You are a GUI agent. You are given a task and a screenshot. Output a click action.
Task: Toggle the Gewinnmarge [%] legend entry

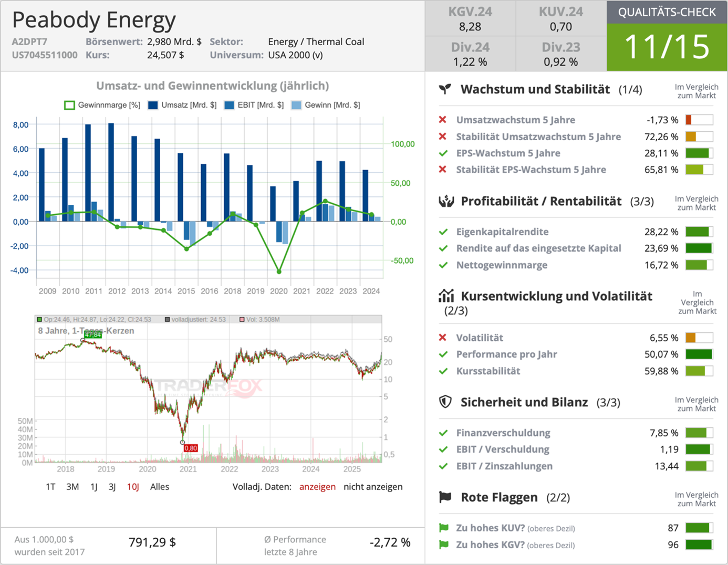coord(102,105)
